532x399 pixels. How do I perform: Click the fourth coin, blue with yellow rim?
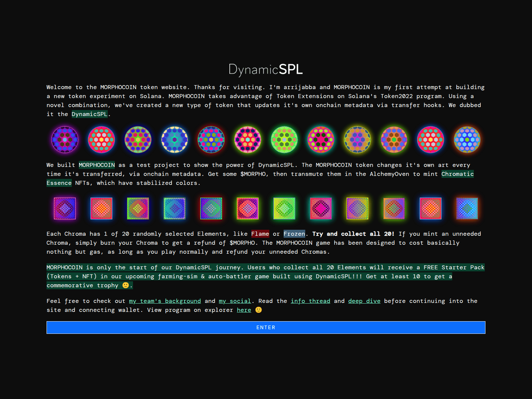point(175,140)
